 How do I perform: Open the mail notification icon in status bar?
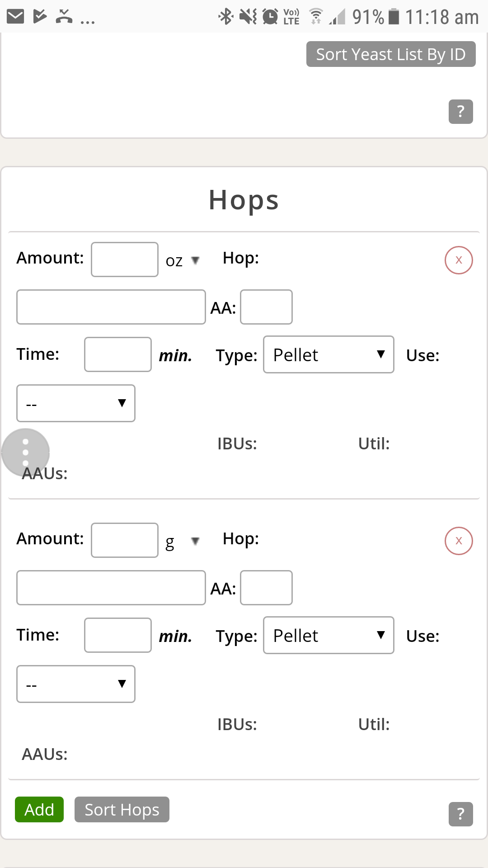(15, 17)
